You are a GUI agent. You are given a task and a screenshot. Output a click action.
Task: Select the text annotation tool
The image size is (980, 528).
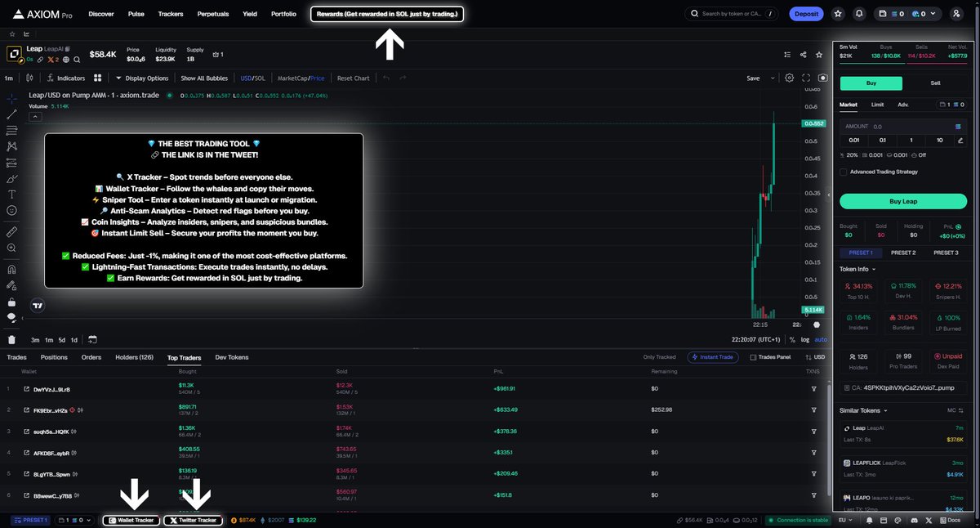pyautogui.click(x=11, y=195)
